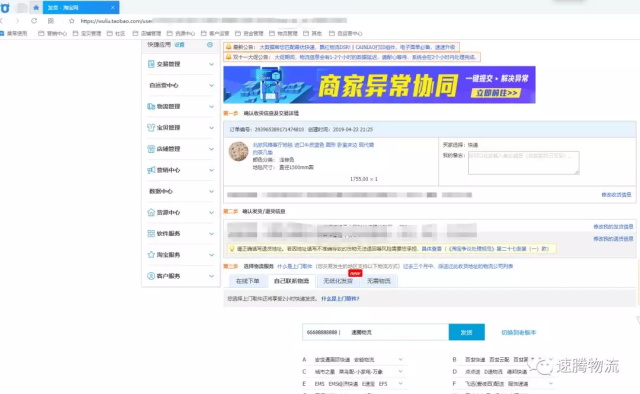Switch to the 在线下单 tab
The width and height of the screenshot is (640, 394).
[x=247, y=281]
